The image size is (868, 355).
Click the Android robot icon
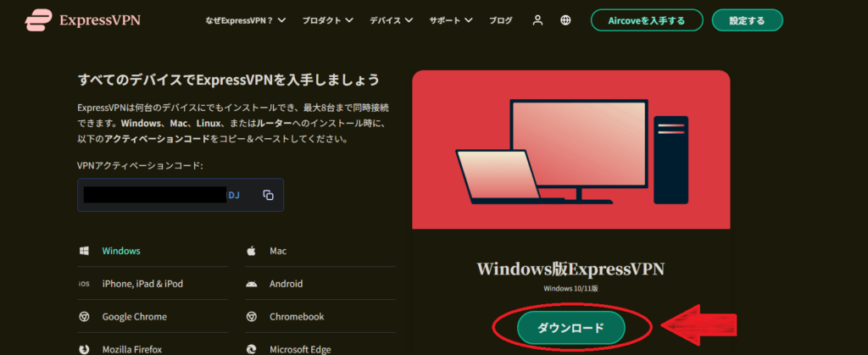pyautogui.click(x=251, y=284)
